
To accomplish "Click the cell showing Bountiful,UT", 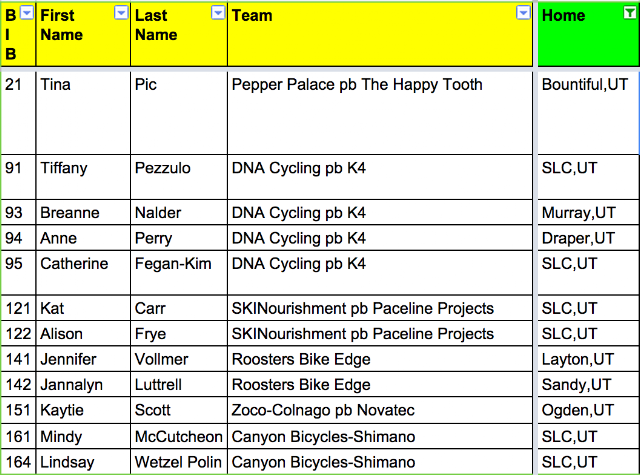I will click(588, 113).
